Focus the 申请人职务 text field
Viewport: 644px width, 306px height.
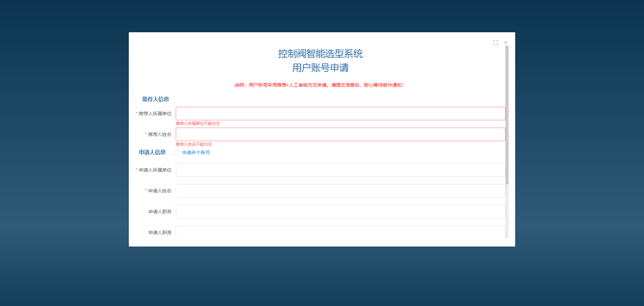(x=340, y=212)
